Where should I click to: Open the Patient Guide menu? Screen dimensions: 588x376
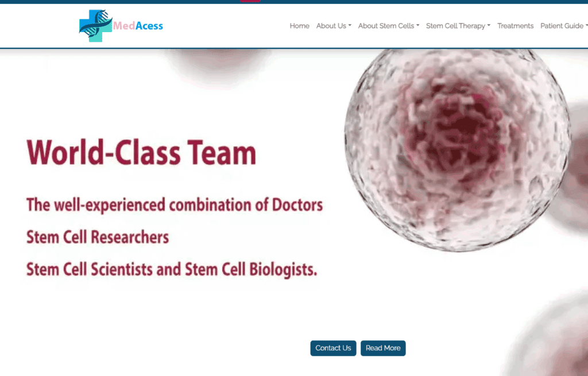561,26
